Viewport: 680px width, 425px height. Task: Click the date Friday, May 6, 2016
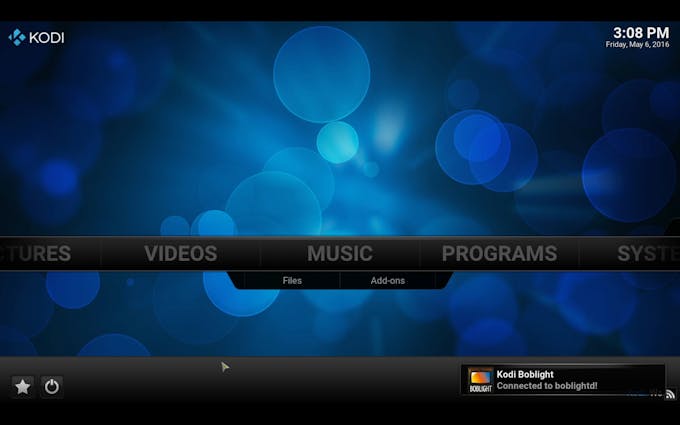637,44
